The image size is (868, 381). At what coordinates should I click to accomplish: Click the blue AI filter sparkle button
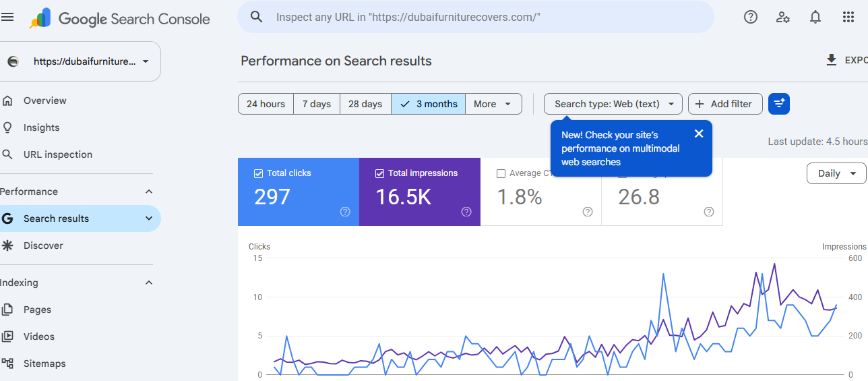[x=779, y=104]
